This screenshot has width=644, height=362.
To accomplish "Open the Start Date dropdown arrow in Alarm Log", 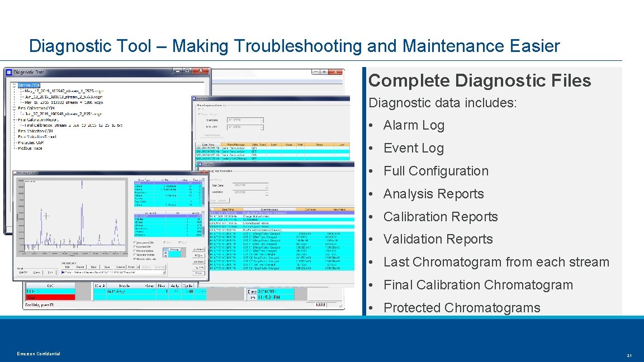I will tap(262, 120).
